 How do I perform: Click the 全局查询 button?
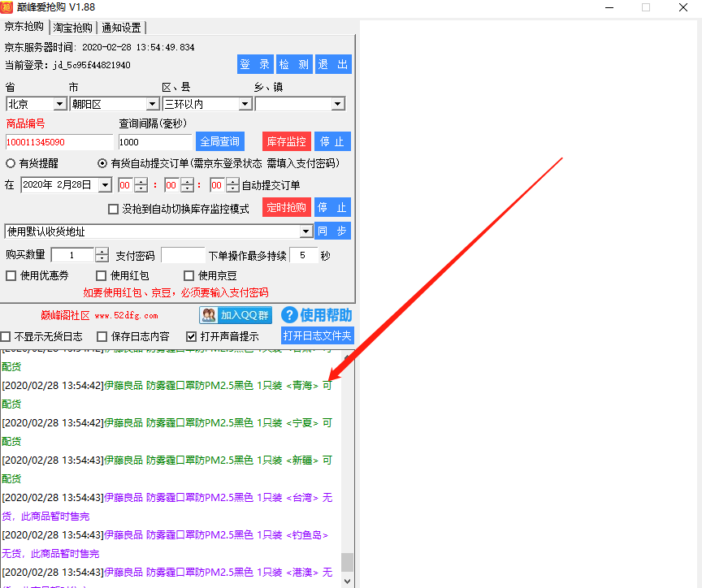220,142
